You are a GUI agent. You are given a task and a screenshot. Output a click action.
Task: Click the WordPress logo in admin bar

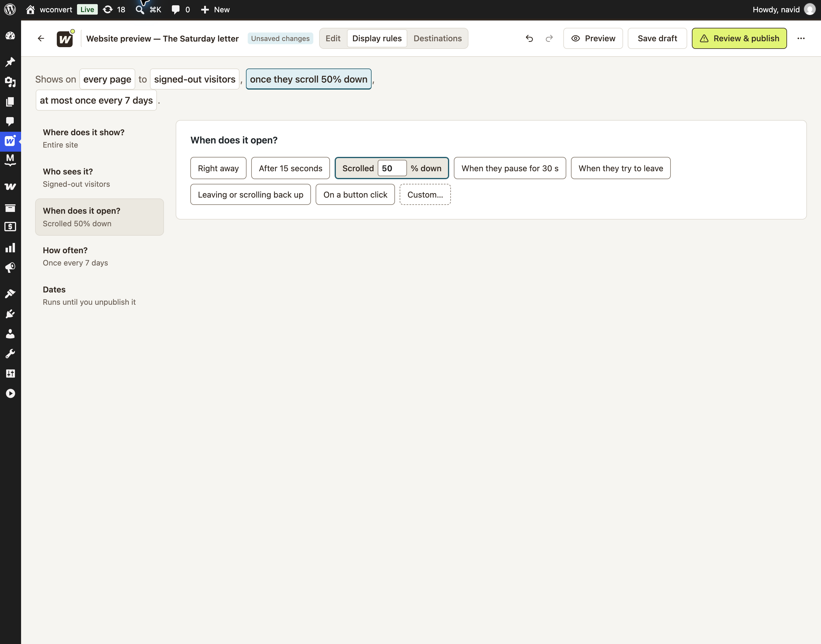(10, 9)
